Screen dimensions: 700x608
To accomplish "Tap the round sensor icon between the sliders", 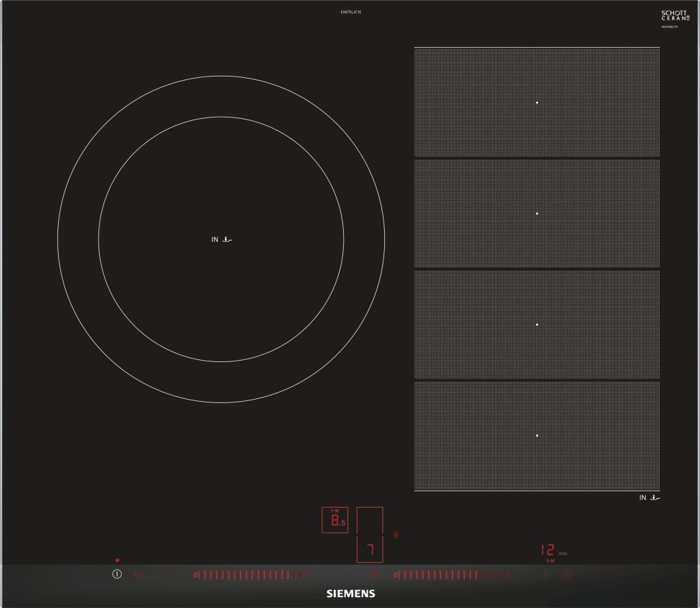I will [x=374, y=575].
